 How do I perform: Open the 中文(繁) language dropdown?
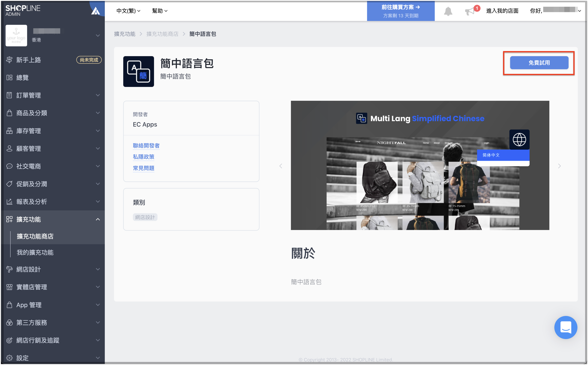128,11
